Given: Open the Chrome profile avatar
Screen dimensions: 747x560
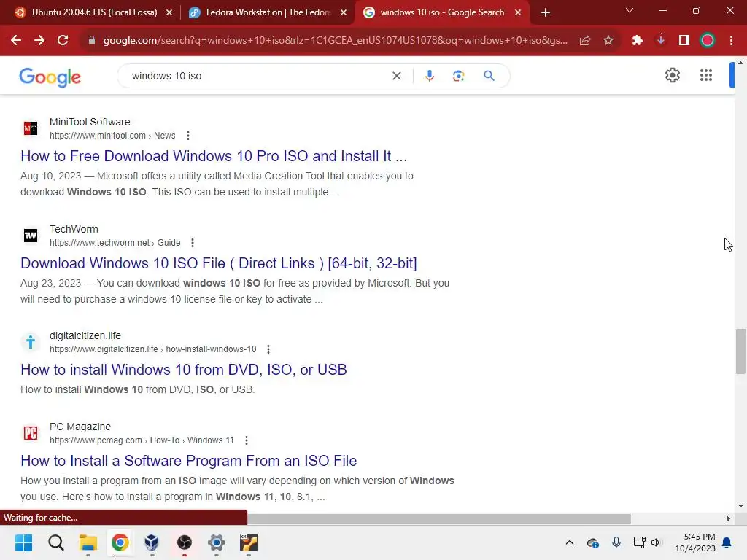Looking at the screenshot, I should (x=708, y=41).
